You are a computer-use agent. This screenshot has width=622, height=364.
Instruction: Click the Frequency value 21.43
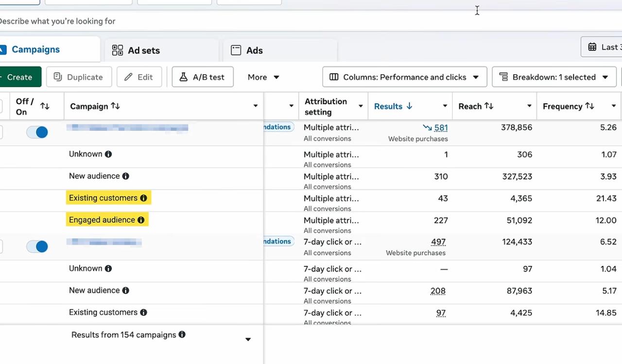(x=606, y=199)
